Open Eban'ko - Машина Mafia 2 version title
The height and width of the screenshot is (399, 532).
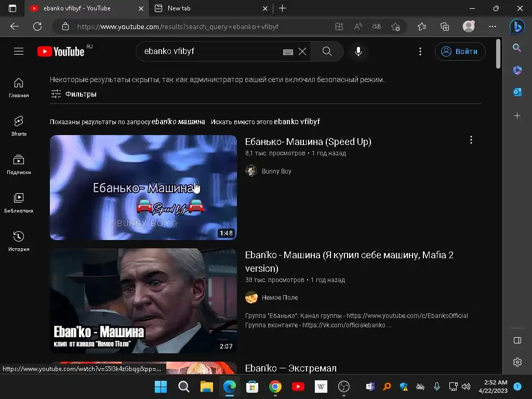[x=349, y=261]
